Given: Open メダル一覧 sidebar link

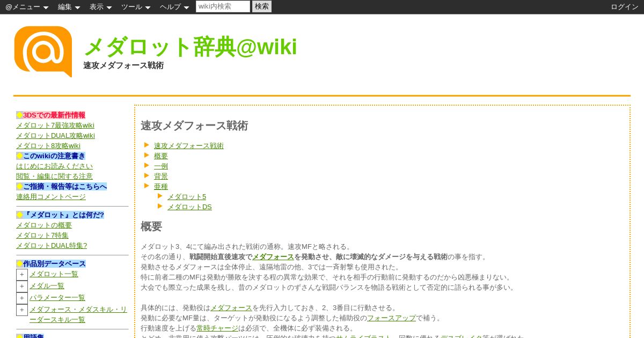Looking at the screenshot, I should click(47, 286).
